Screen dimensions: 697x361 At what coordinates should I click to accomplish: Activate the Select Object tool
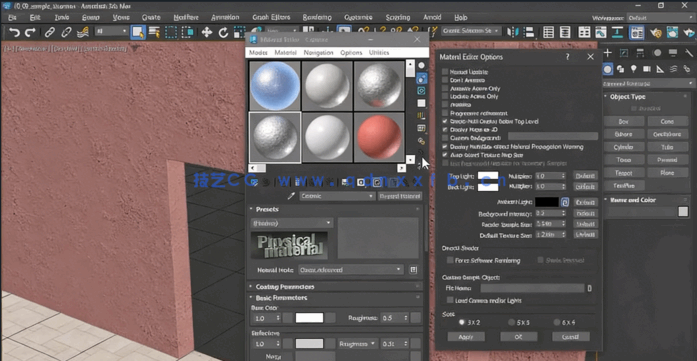click(138, 32)
